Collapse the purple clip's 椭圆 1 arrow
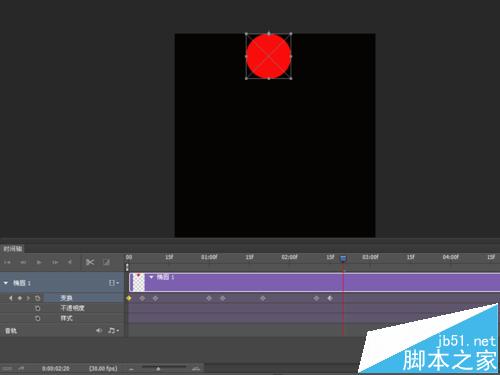Screen dimensions: 500x375 151,277
